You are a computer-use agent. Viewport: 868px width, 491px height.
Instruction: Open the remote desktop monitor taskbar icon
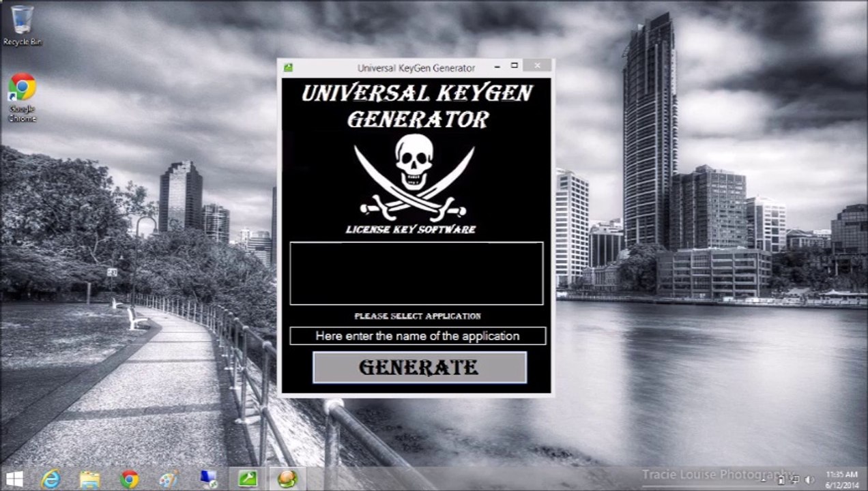tap(209, 479)
